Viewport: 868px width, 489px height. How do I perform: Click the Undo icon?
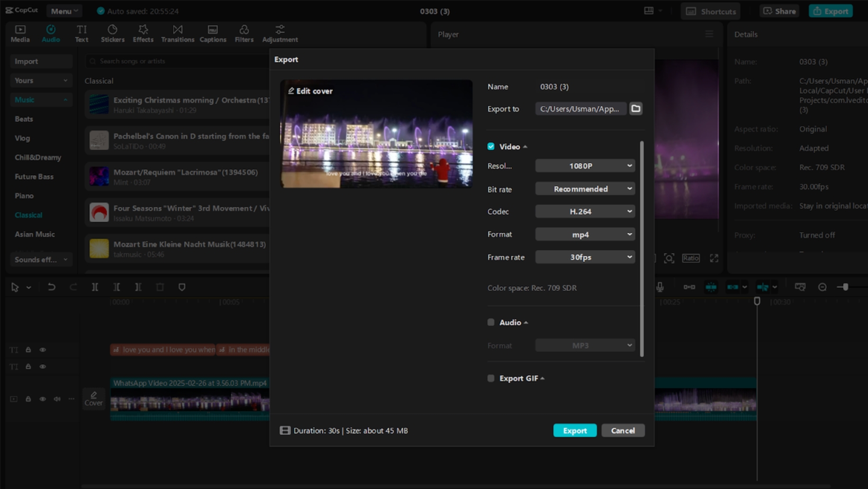point(51,287)
